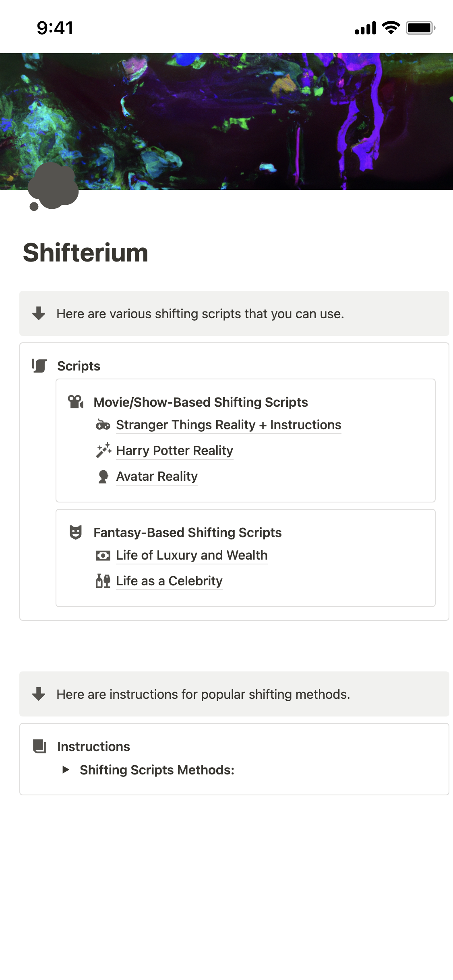The width and height of the screenshot is (453, 980).
Task: Click the down arrow in scripts callout
Action: coord(39,313)
